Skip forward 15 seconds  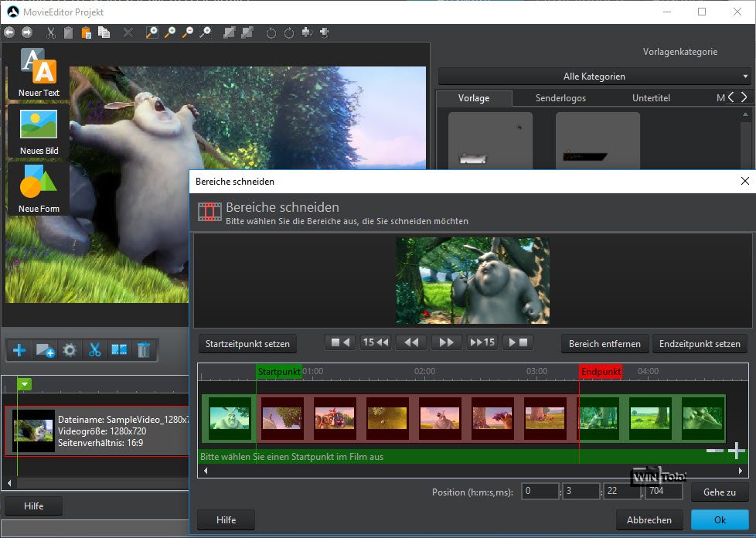tap(482, 342)
